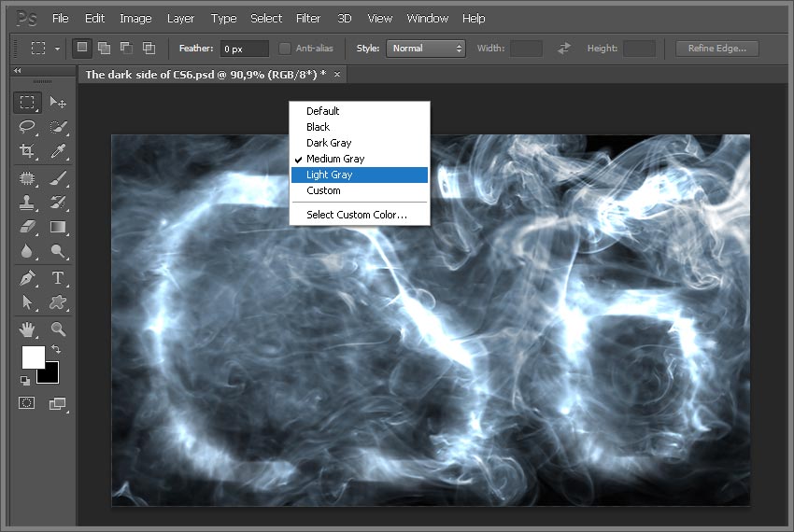The height and width of the screenshot is (532, 794).
Task: Select the Rectangular Marquee tool in toolbox
Action: 27,103
